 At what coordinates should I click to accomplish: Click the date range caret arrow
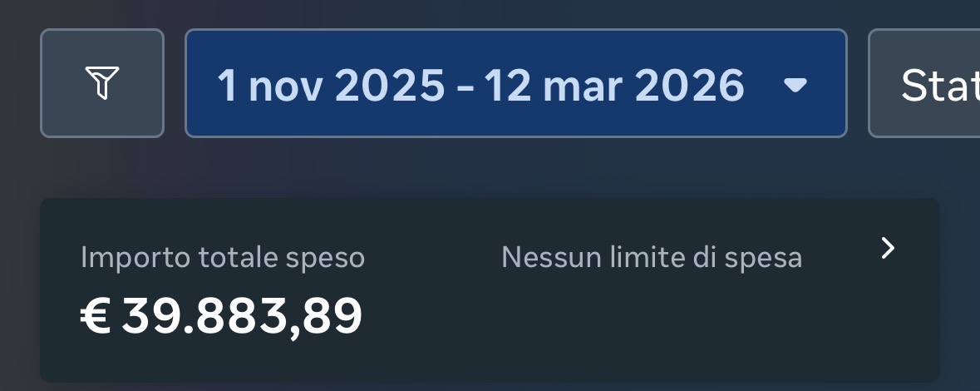795,84
